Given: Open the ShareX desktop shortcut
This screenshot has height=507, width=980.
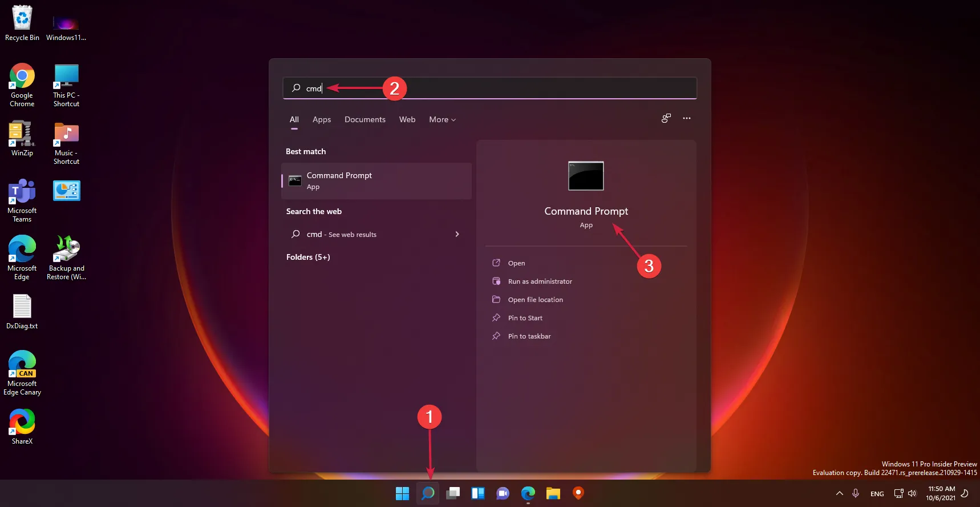Looking at the screenshot, I should [x=22, y=426].
